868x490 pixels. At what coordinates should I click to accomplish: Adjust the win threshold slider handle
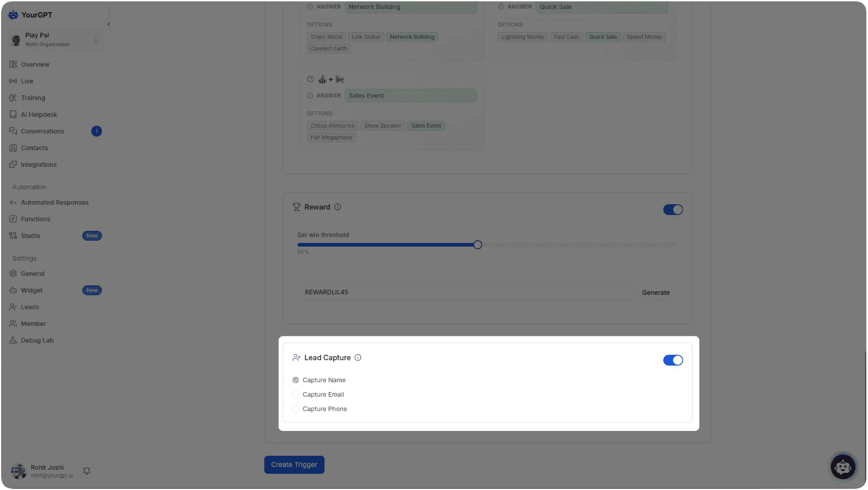pyautogui.click(x=477, y=244)
